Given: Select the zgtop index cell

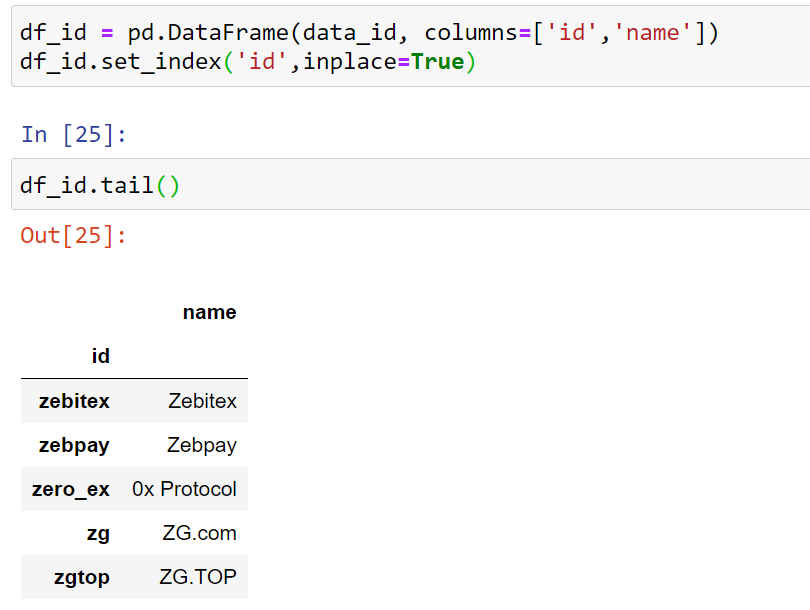Looking at the screenshot, I should [71, 577].
